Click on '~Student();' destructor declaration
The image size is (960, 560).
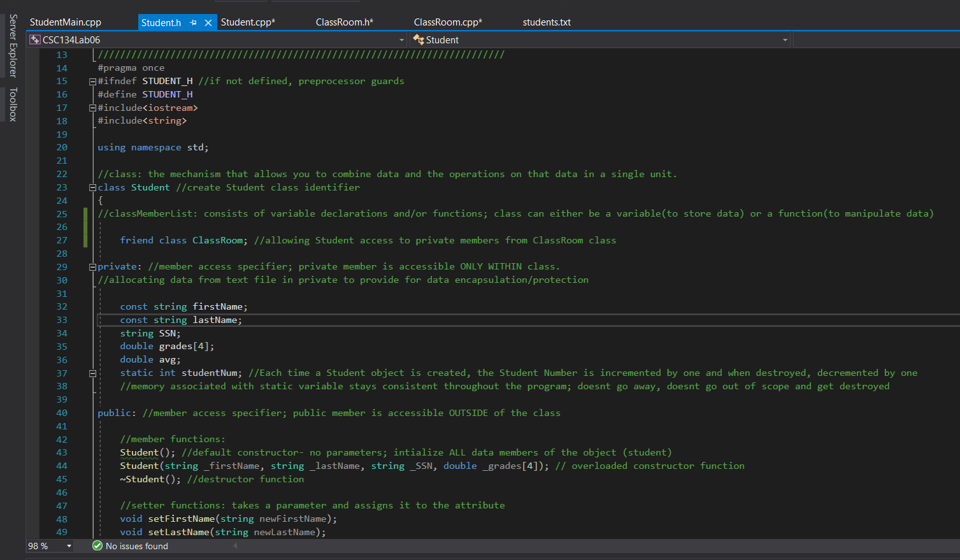point(150,479)
